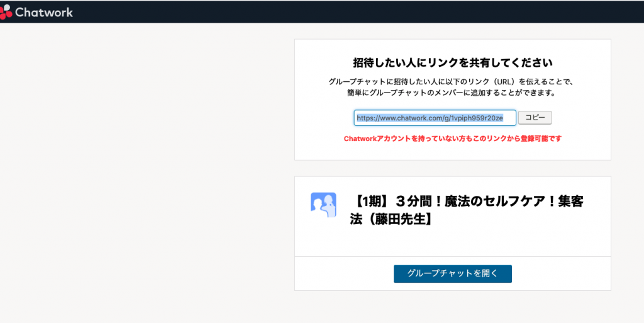Click red notice about Chatworkアカウント registration
Screen dimensions: 644x323
point(453,139)
